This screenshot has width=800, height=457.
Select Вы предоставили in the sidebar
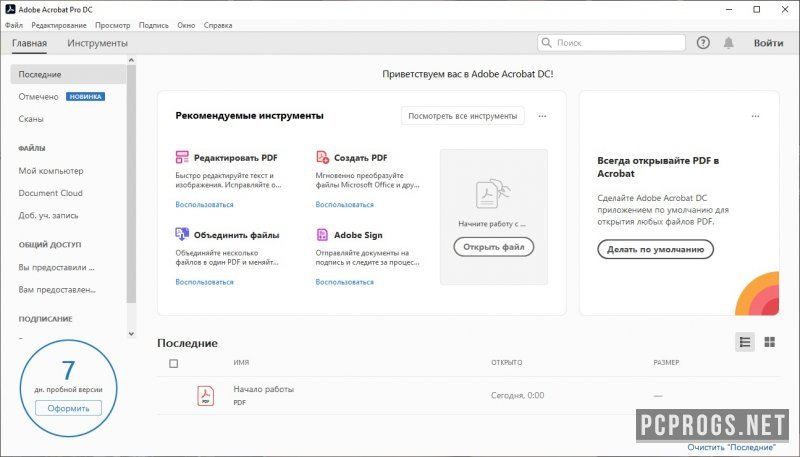[56, 267]
